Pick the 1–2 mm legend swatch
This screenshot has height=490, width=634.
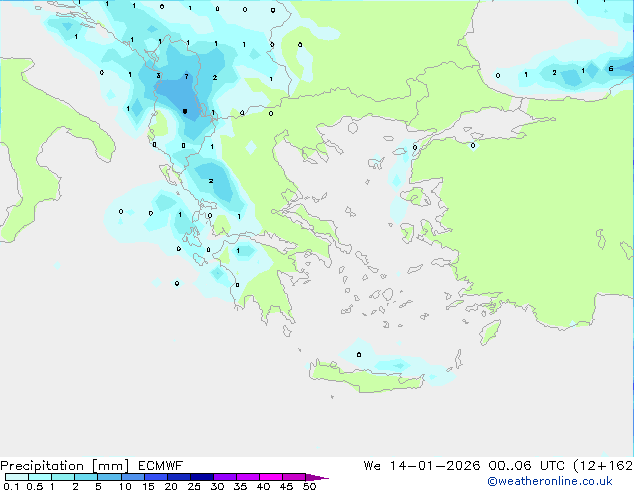[x=63, y=477]
